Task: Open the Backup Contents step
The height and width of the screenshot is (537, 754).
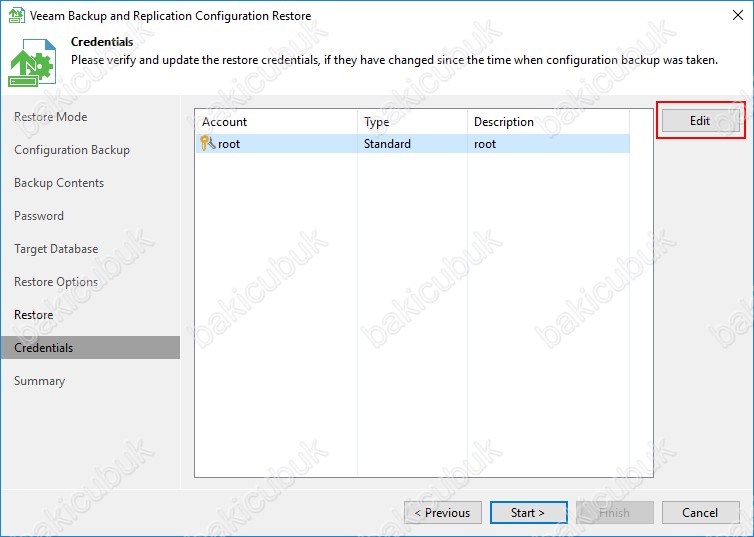Action: (59, 183)
